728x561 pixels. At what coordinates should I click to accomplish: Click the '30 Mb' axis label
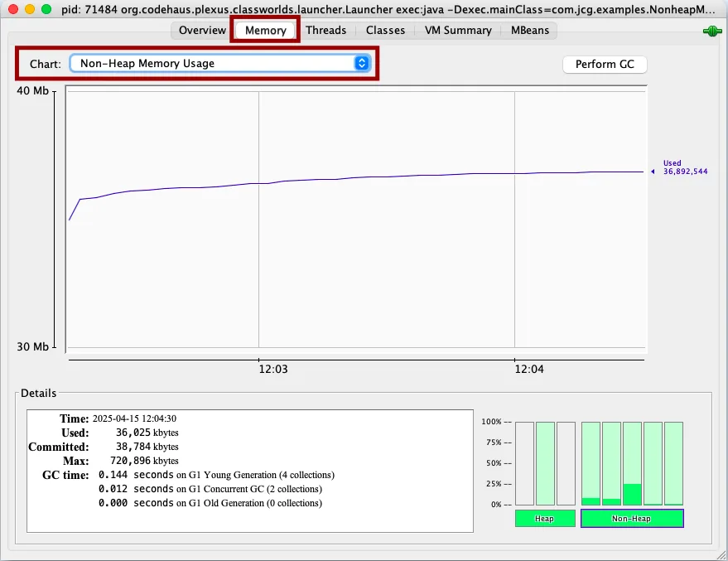pos(32,346)
